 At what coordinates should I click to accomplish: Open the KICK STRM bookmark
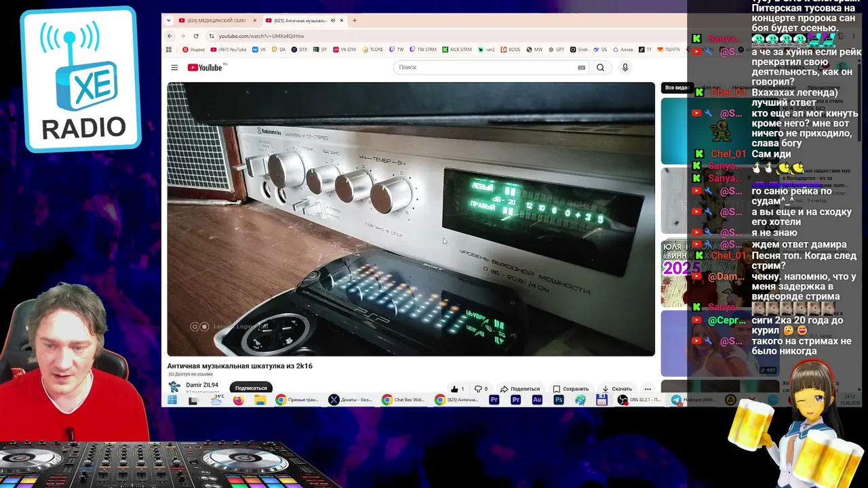[x=457, y=49]
